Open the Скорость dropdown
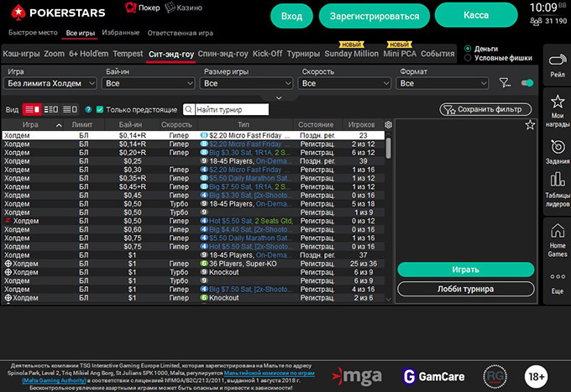Image resolution: width=571 pixels, height=392 pixels. pyautogui.click(x=345, y=83)
